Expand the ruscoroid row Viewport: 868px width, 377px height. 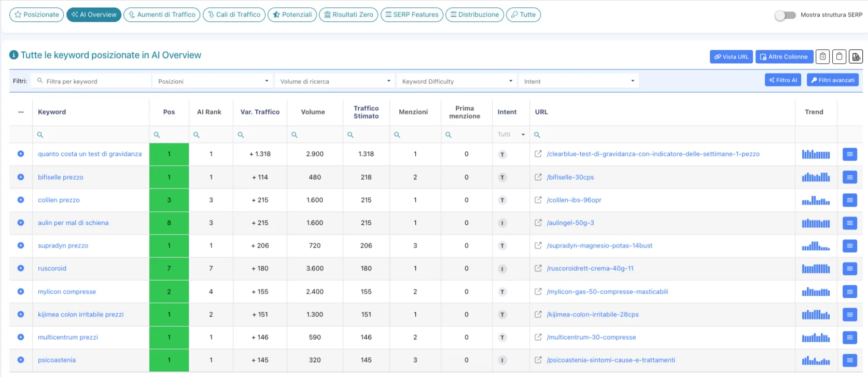(x=21, y=268)
